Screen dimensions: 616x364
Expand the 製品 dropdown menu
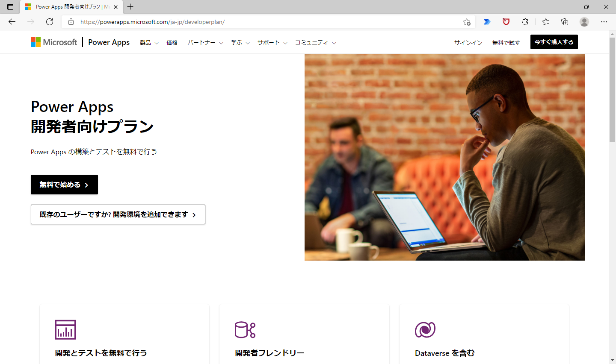[149, 43]
